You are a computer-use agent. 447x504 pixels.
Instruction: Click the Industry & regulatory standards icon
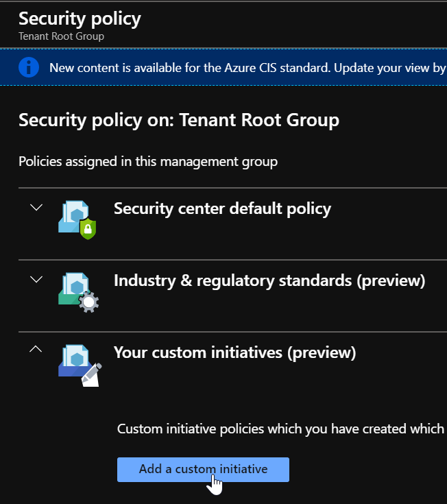coord(76,291)
